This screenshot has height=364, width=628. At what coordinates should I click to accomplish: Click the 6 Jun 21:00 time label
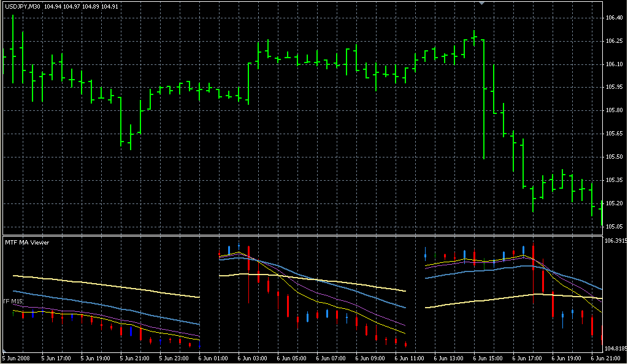coord(606,358)
